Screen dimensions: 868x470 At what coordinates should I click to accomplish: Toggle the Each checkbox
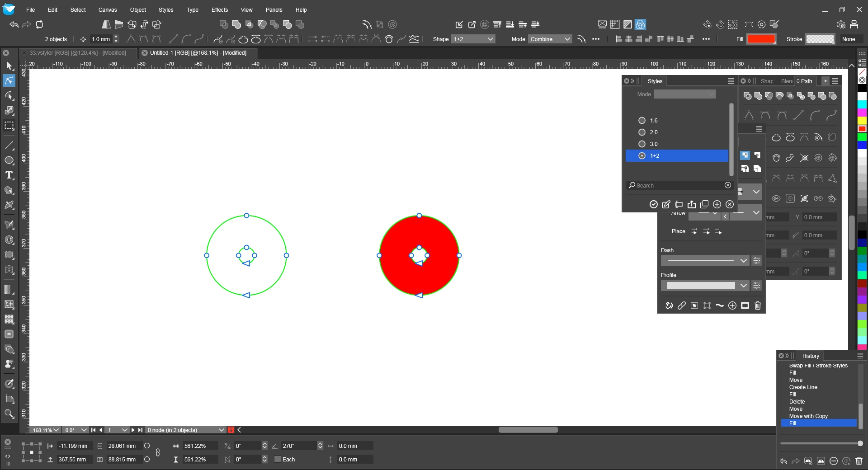tap(278, 459)
